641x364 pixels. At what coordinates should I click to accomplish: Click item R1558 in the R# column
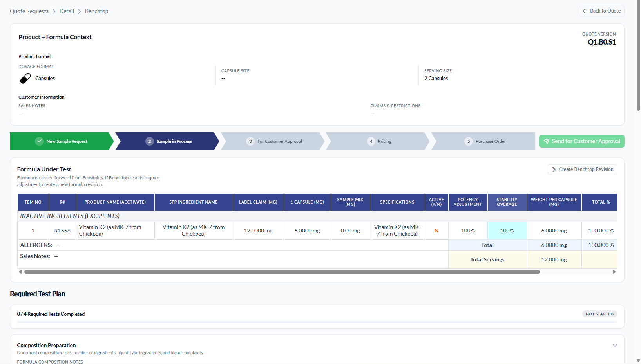point(62,231)
